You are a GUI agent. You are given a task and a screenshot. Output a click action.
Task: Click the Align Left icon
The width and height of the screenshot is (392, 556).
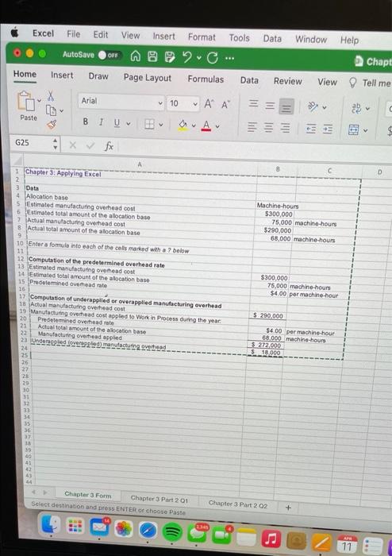(x=252, y=126)
